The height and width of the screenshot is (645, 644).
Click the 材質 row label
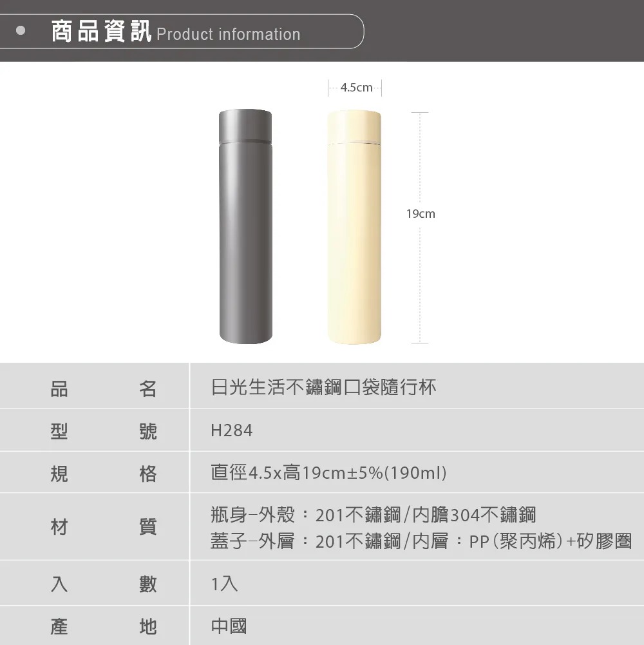coord(104,527)
